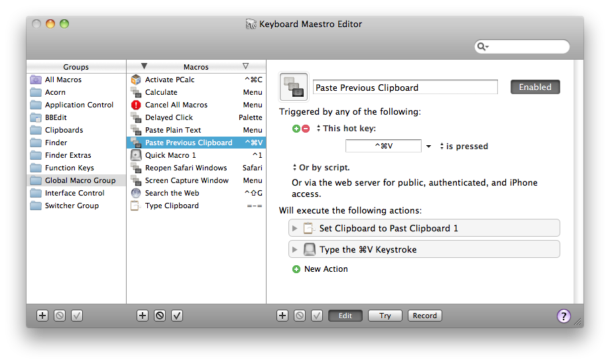Click the Record button
The height and width of the screenshot is (364, 610).
tap(424, 316)
